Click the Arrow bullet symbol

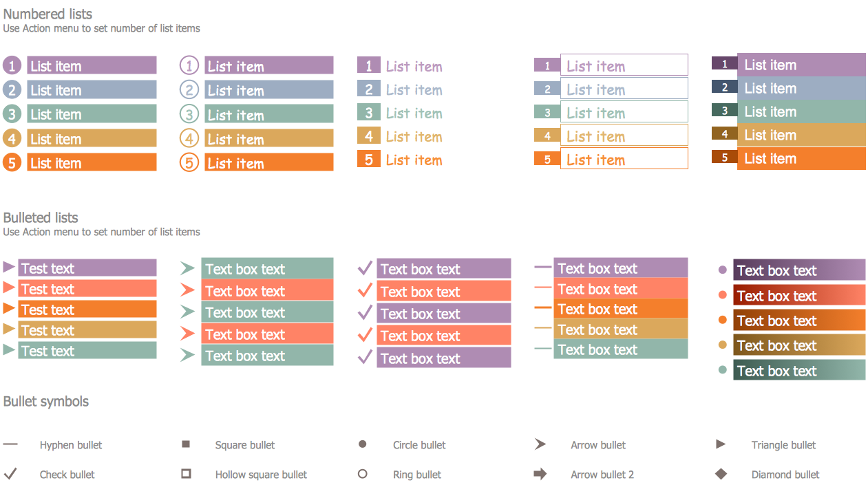[x=540, y=444]
